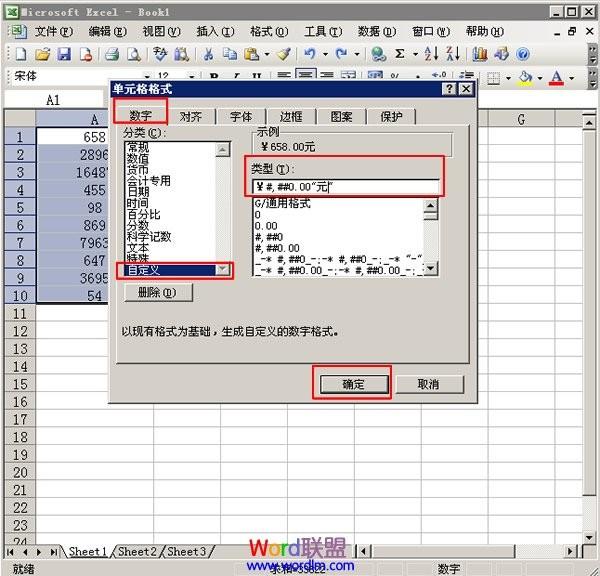This screenshot has width=600, height=576.
Task: Click the AutoSum sigma icon
Action: coord(399,54)
